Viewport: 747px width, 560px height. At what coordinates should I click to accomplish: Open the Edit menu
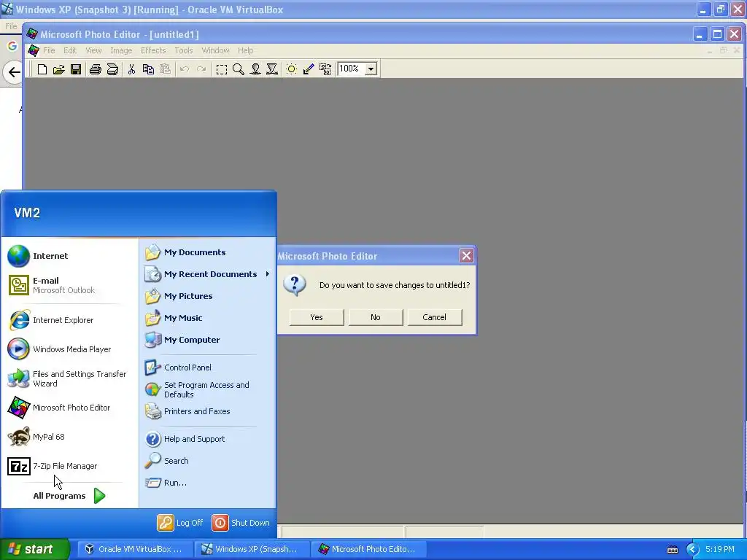click(70, 50)
